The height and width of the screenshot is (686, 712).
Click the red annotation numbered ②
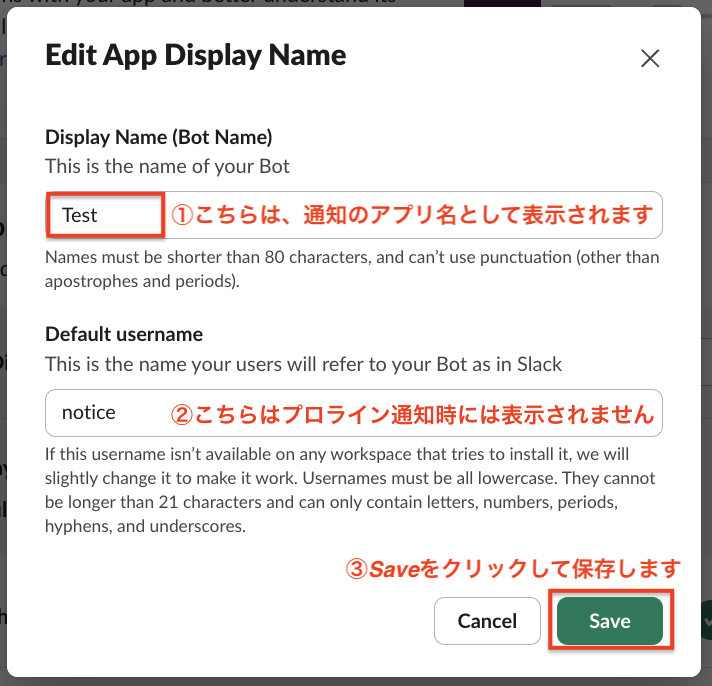click(411, 413)
